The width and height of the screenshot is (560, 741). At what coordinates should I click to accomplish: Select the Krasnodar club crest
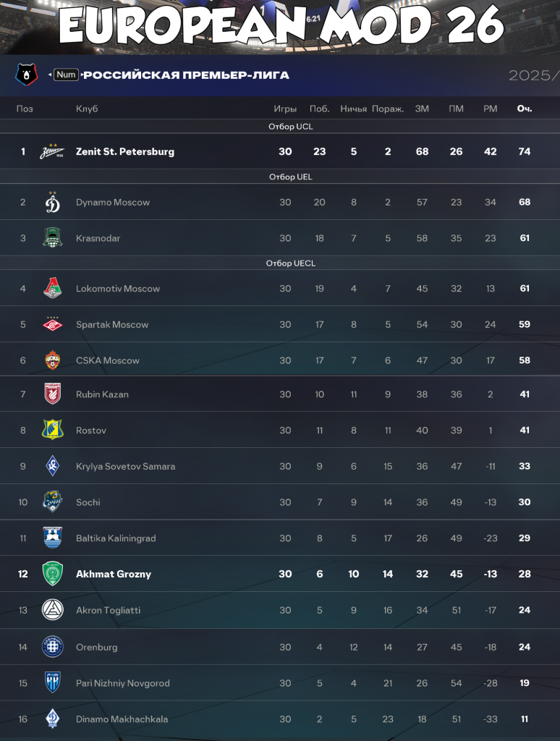[x=51, y=238]
